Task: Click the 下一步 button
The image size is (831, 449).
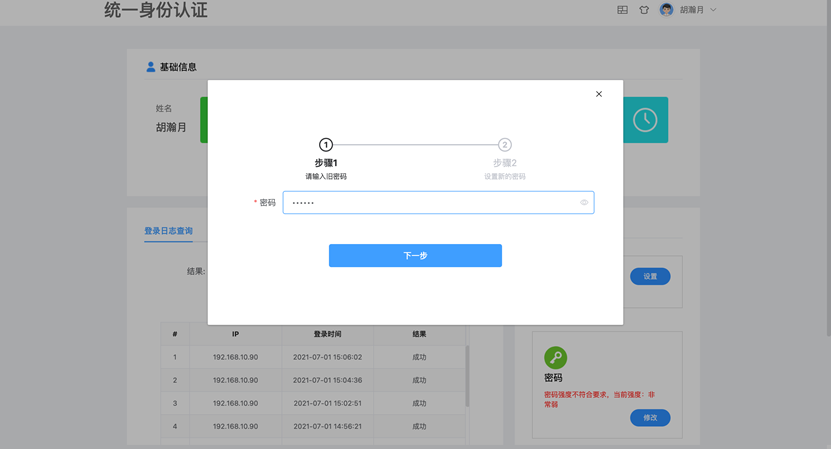Action: [415, 256]
